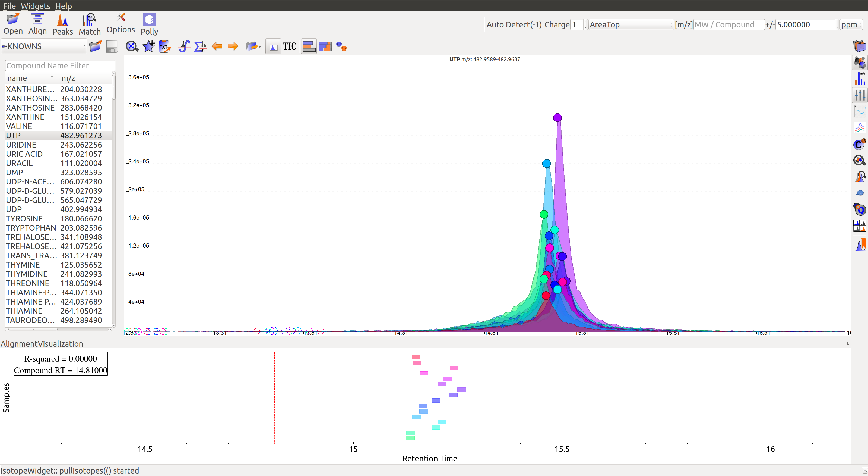868x476 pixels.
Task: Click the Charge spinbox arrows
Action: pyautogui.click(x=585, y=25)
